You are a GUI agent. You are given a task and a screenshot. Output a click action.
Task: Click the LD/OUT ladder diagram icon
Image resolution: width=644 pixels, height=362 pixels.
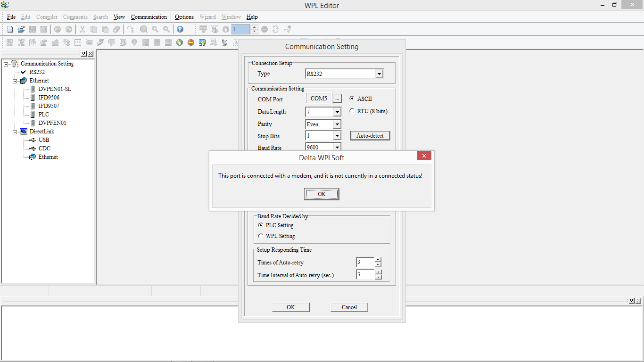click(10, 42)
